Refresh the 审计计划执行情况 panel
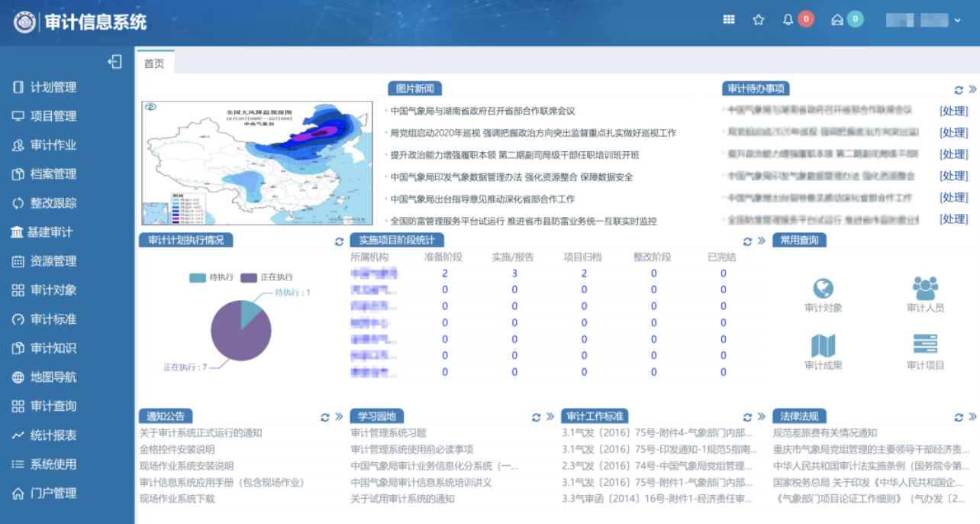The width and height of the screenshot is (980, 524). point(339,241)
